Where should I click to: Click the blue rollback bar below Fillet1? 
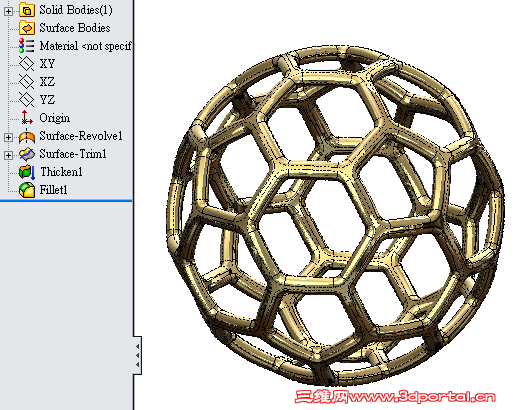(x=66, y=201)
